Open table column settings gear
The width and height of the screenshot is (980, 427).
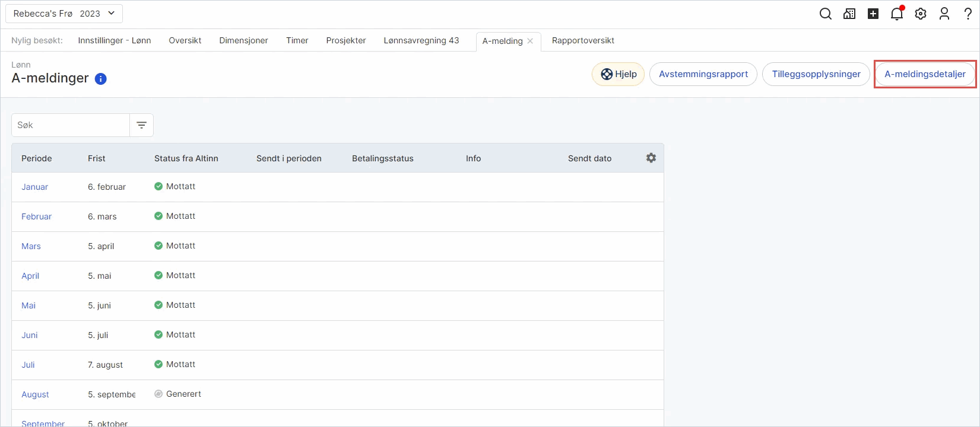pyautogui.click(x=651, y=158)
